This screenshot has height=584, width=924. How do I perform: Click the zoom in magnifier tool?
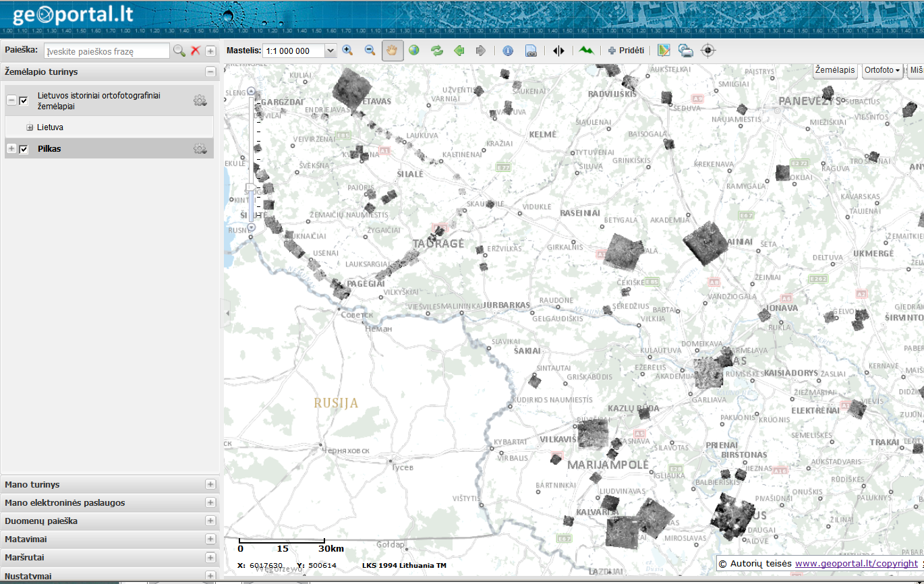tap(348, 51)
